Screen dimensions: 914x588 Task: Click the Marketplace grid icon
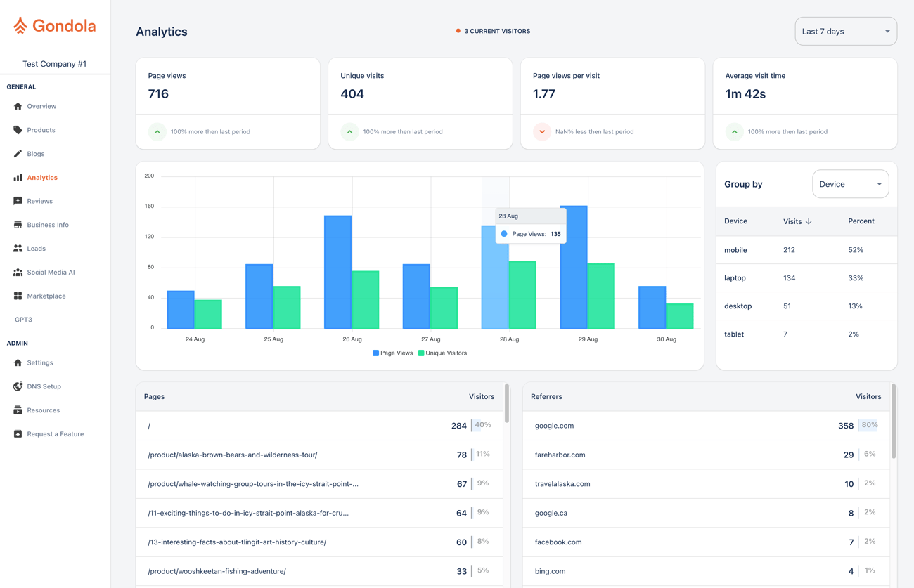pyautogui.click(x=18, y=296)
